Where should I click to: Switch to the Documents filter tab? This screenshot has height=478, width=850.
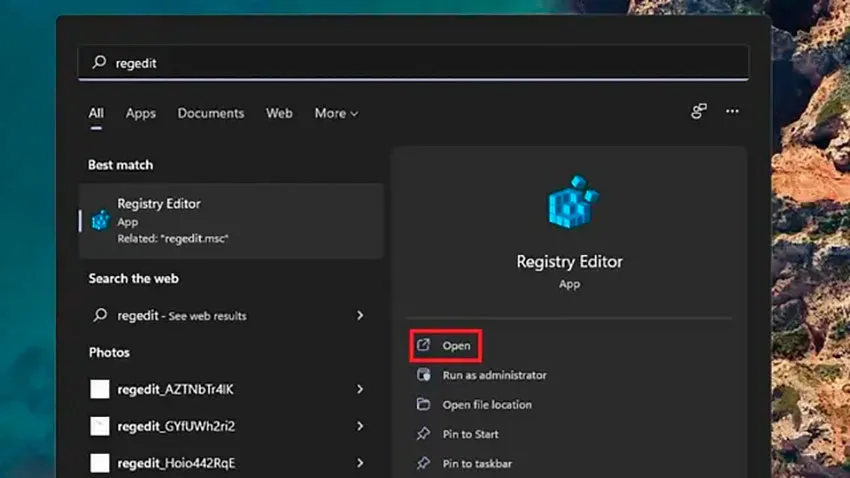(x=211, y=113)
